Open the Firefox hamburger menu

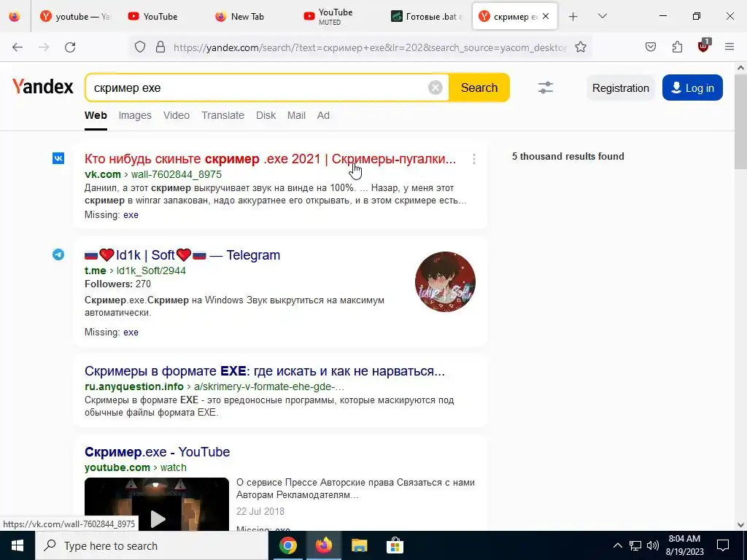(729, 47)
